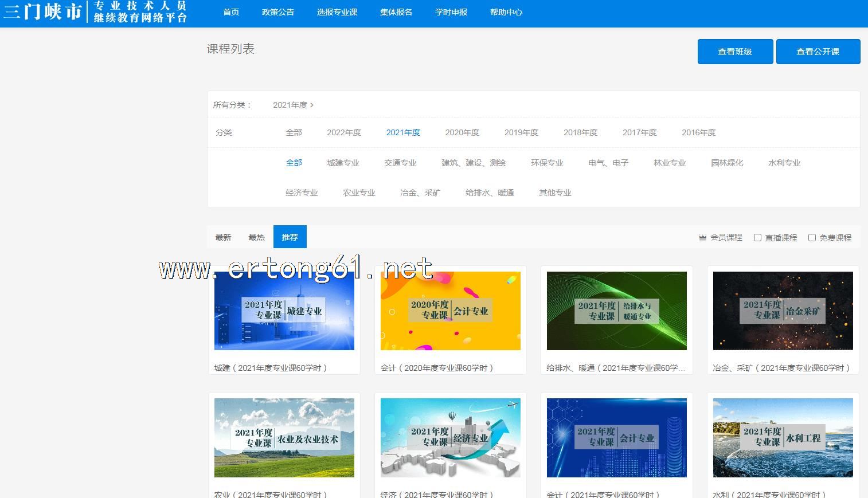The width and height of the screenshot is (868, 498).
Task: Open the 经济专业 course thumbnail
Action: (x=450, y=438)
